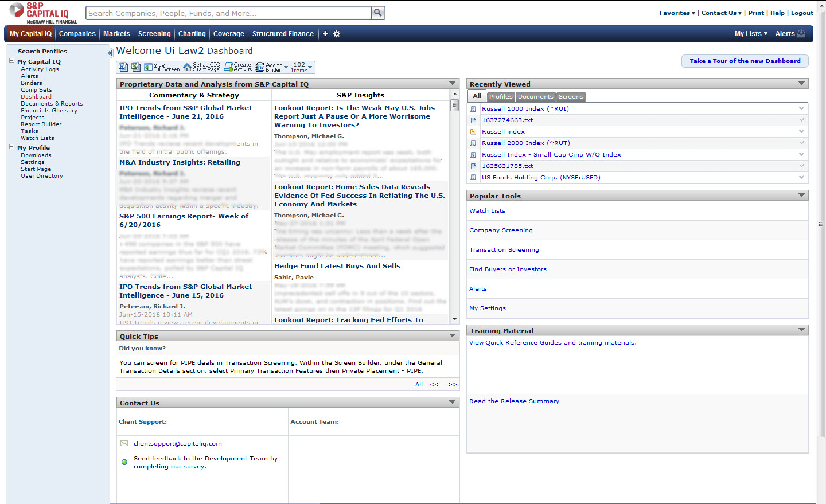The height and width of the screenshot is (504, 826).
Task: Switch to Documents tab in Recently Viewed
Action: point(536,96)
